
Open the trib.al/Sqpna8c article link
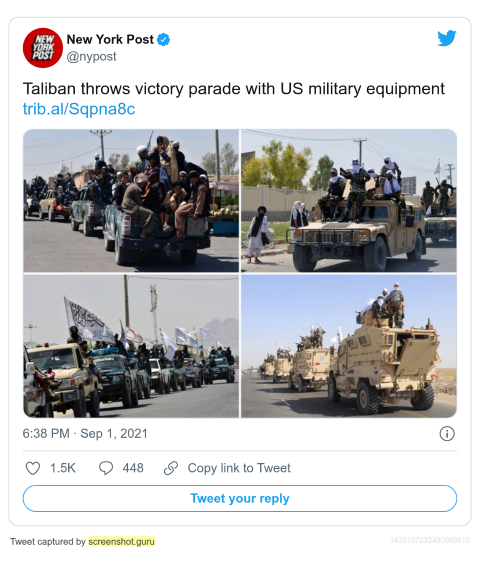(x=79, y=108)
